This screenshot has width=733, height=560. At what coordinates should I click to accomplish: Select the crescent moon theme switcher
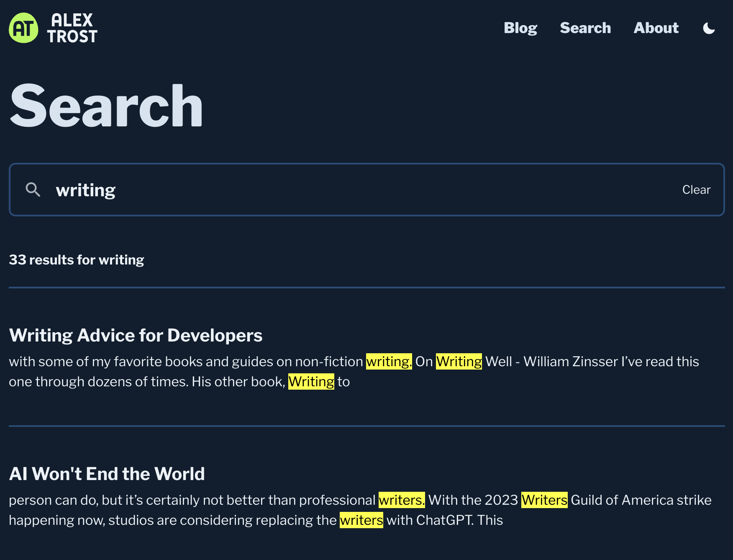709,28
